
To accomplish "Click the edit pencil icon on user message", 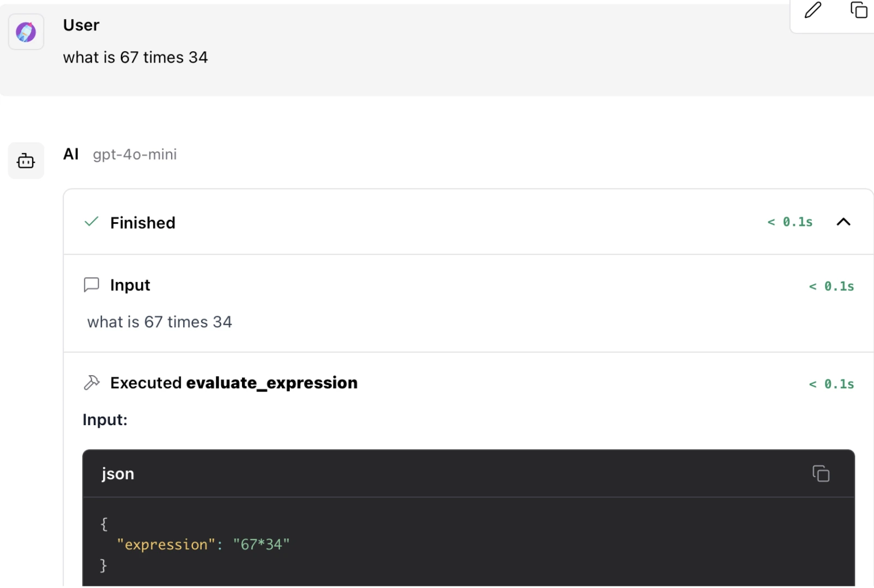I will (x=812, y=10).
